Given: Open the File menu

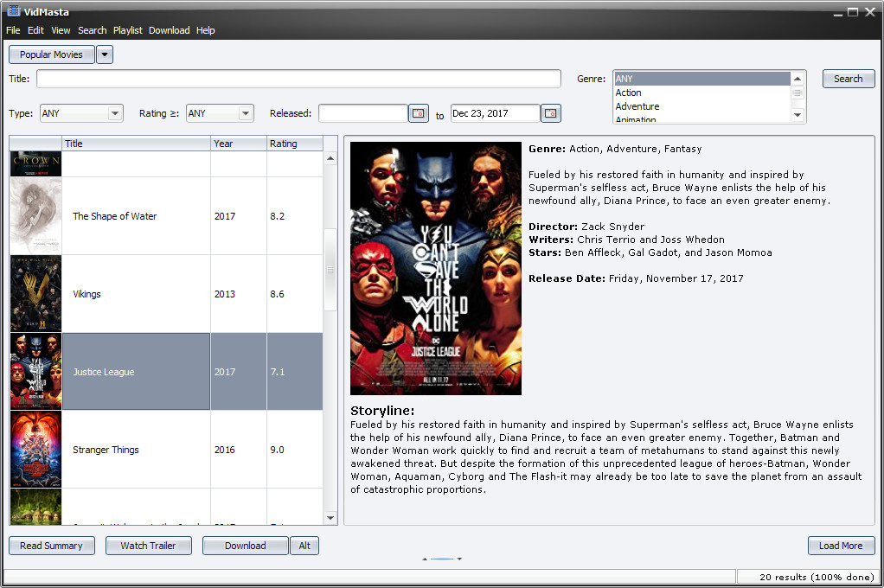Looking at the screenshot, I should 13,30.
